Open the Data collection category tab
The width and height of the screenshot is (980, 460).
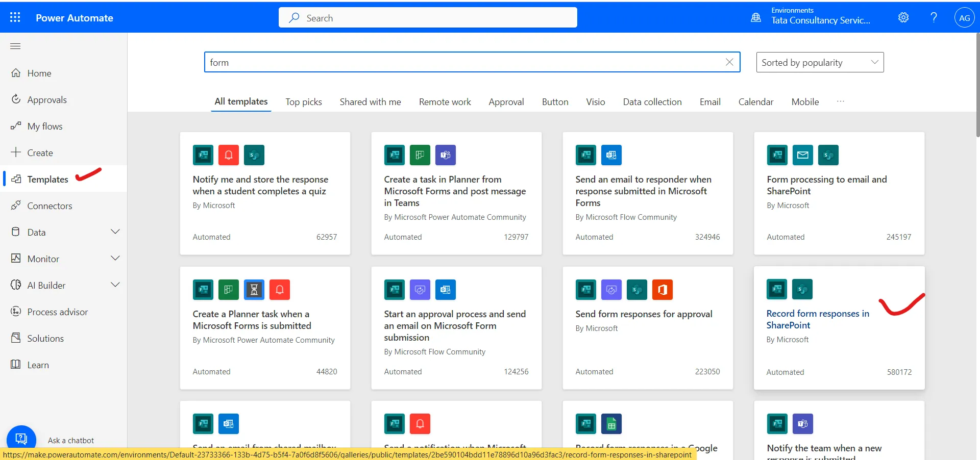point(652,101)
